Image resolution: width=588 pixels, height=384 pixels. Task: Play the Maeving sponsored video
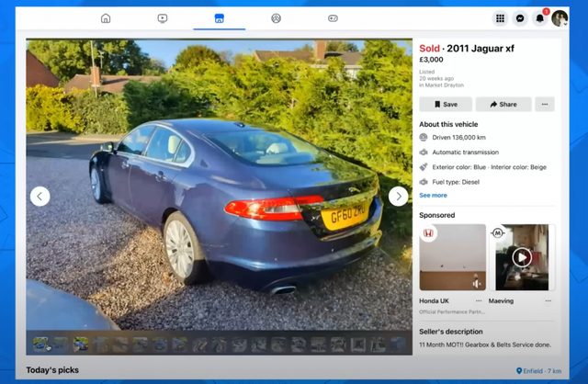(x=522, y=257)
